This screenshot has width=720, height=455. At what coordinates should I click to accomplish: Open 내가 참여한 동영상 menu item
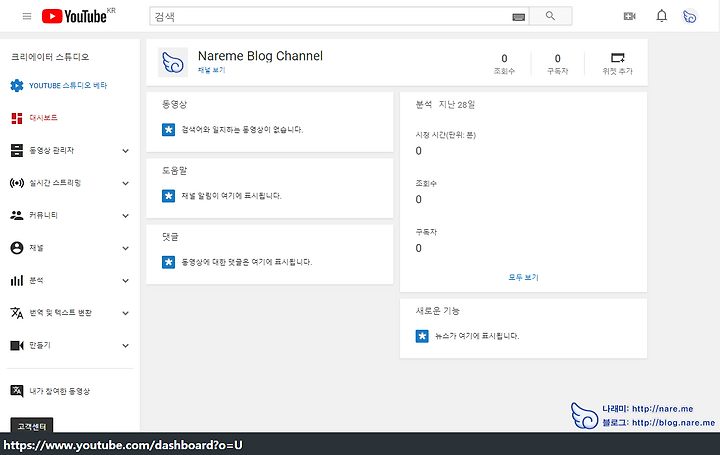(x=60, y=391)
